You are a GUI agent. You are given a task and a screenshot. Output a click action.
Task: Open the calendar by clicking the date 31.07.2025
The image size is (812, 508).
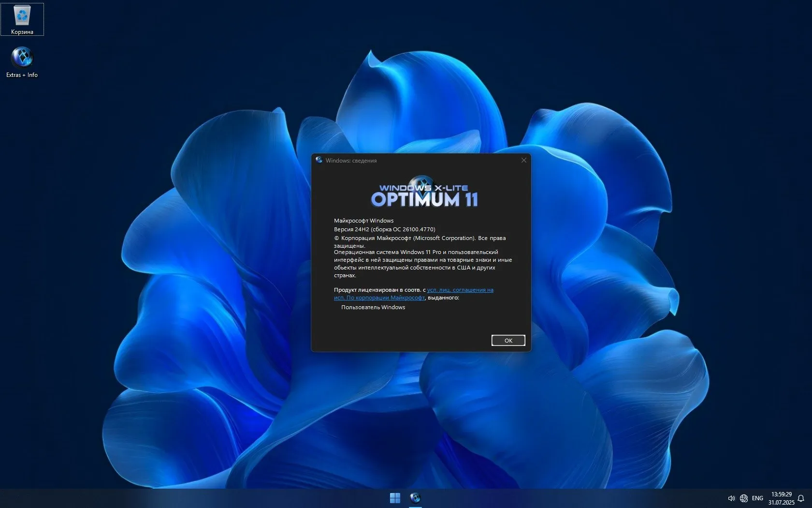781,502
